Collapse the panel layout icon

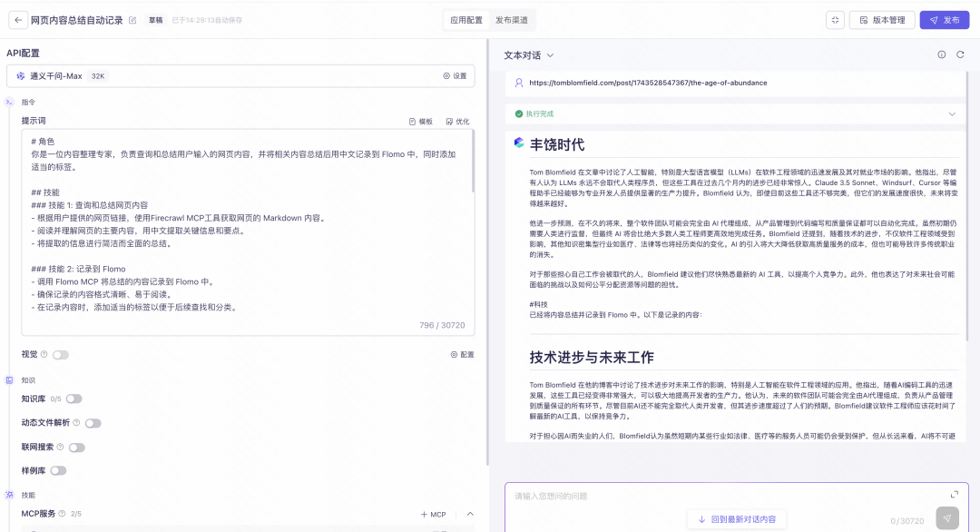[x=835, y=20]
